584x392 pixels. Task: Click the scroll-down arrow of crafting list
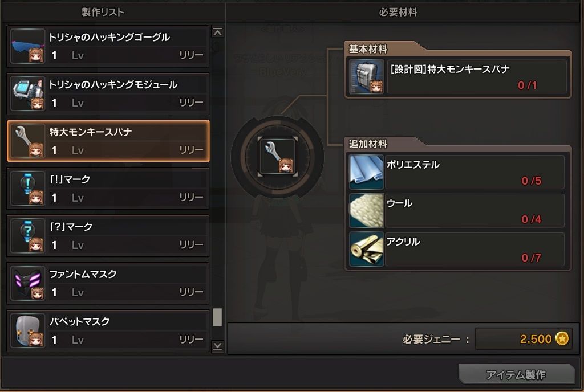coord(217,346)
